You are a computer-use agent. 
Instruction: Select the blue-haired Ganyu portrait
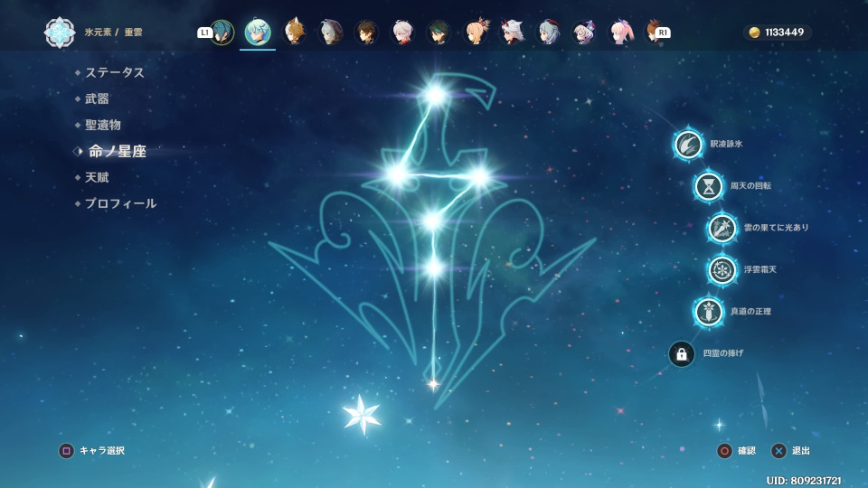click(x=548, y=33)
